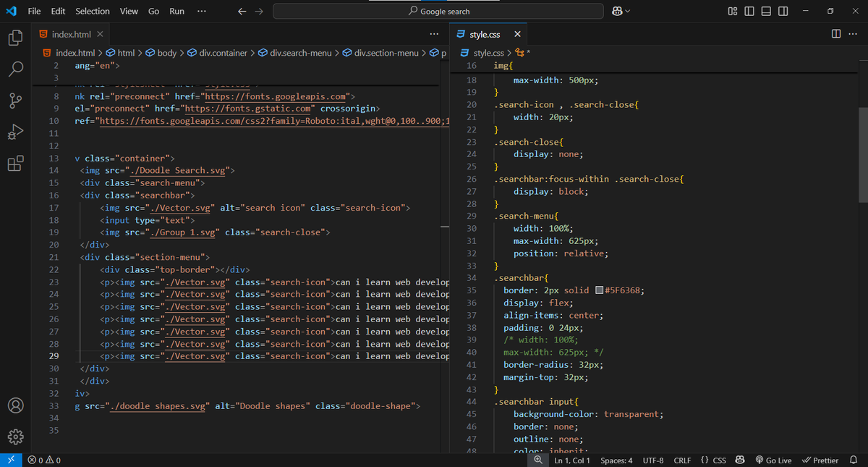The image size is (868, 467).
Task: Open the div.search-menu breadcrumb dropdown
Action: pos(300,53)
